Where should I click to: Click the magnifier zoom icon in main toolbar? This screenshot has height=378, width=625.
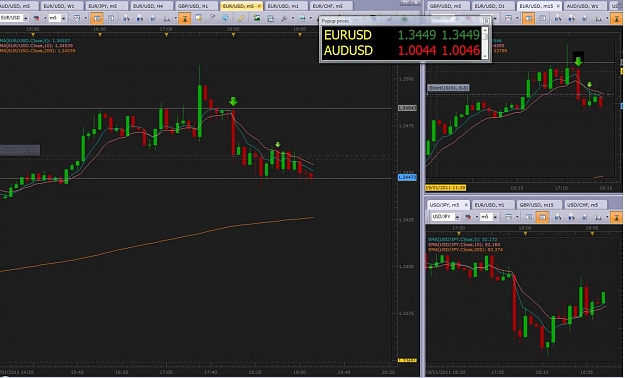284,18
